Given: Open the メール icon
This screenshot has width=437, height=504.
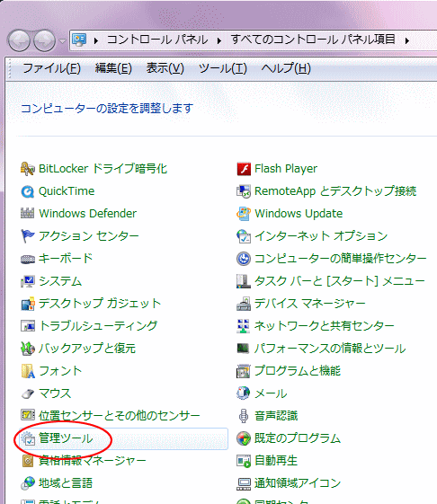Looking at the screenshot, I should point(244,393).
